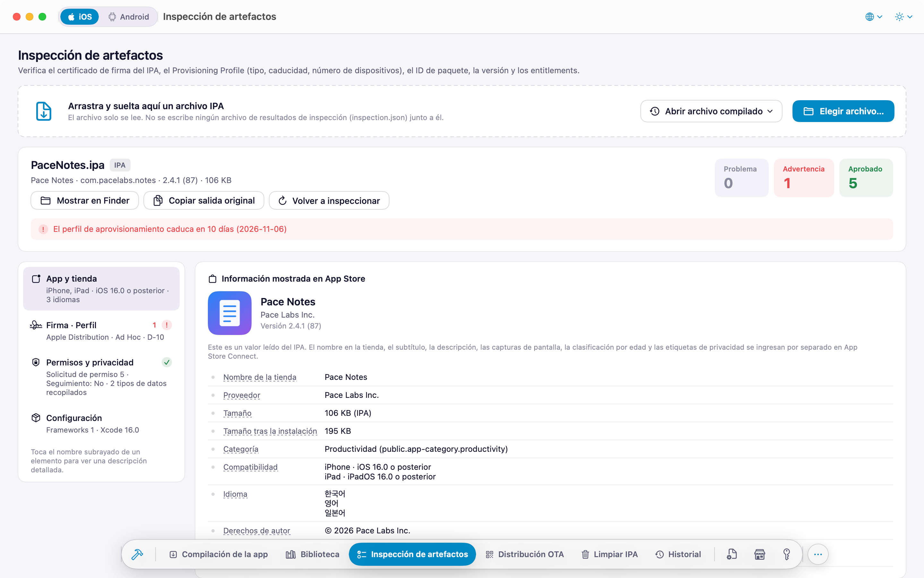Select Inspección de artefactos tab

tap(412, 554)
